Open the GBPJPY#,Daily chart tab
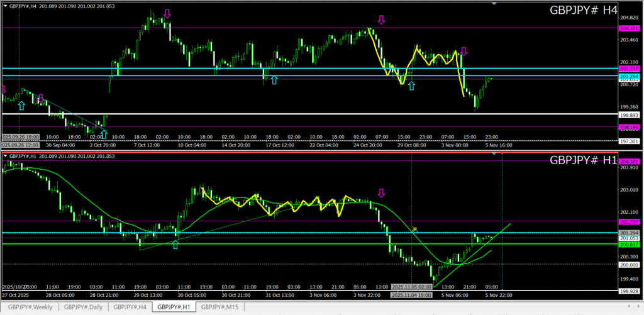 tap(82, 307)
